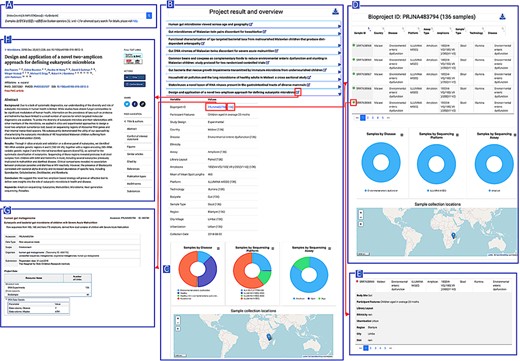Click the red segment of overview 'Samples by Disease' donut
Viewport: 520px width, 361px height.
(184, 269)
